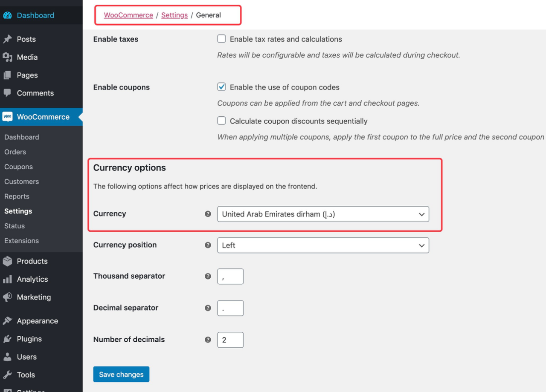Uncheck Enable the use of coupon codes
The image size is (546, 392).
click(221, 87)
